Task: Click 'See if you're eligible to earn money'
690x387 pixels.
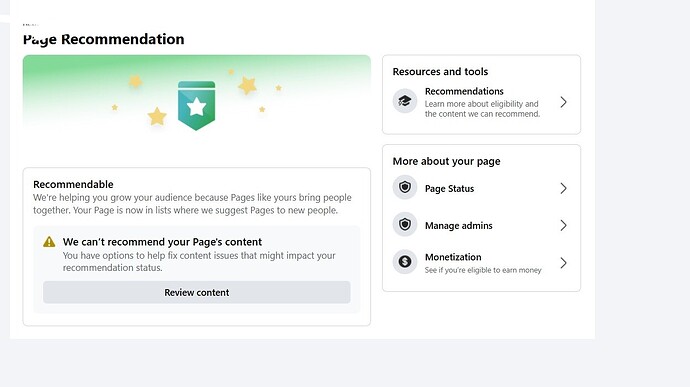Action: [x=483, y=270]
